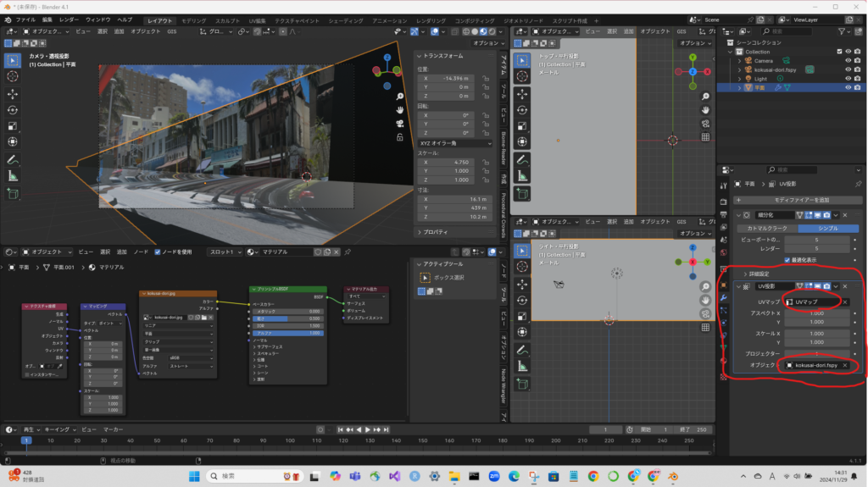The image size is (868, 487).
Task: Expand the Camera item in outliner
Action: (739, 61)
